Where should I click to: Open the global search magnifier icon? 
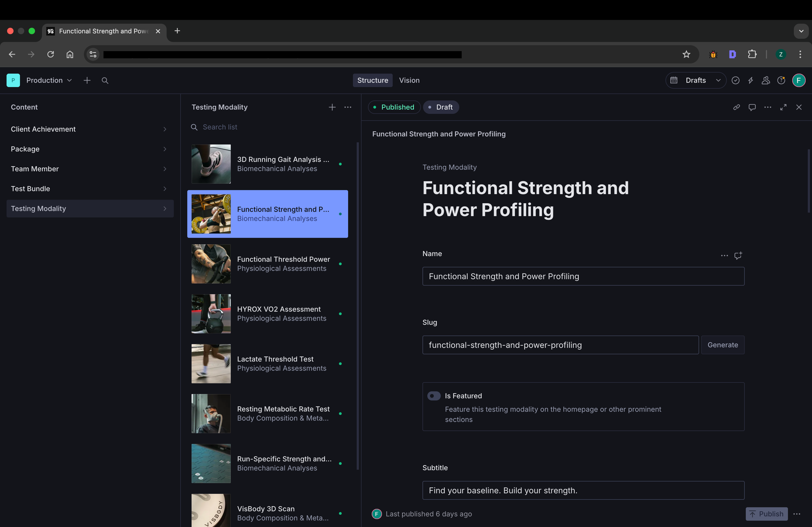click(105, 81)
